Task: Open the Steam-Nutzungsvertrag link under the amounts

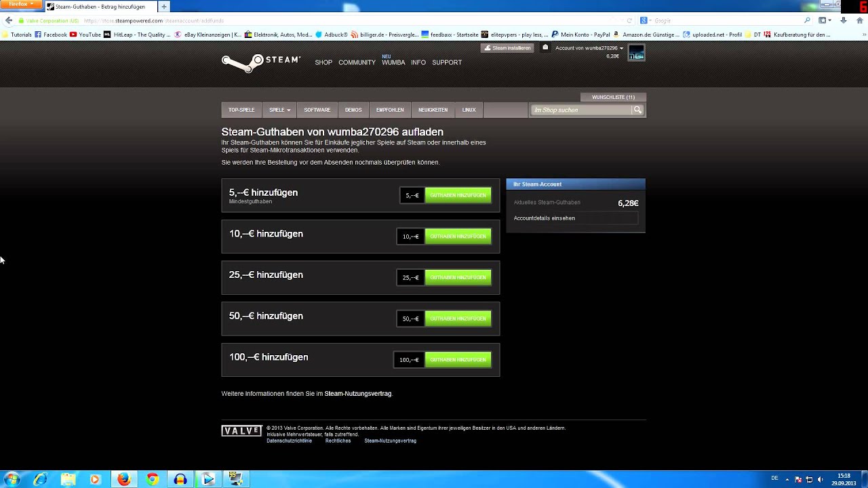Action: pos(358,394)
